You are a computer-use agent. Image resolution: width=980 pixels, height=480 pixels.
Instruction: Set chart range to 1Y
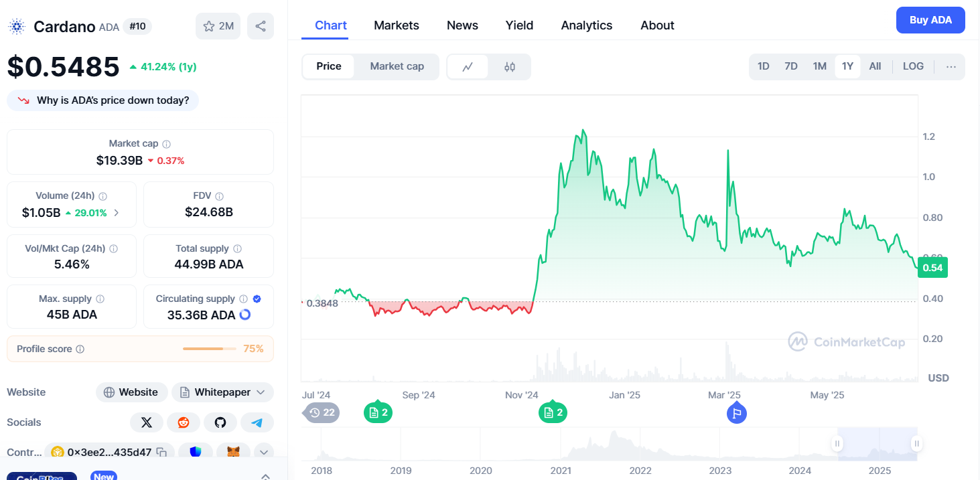point(848,66)
